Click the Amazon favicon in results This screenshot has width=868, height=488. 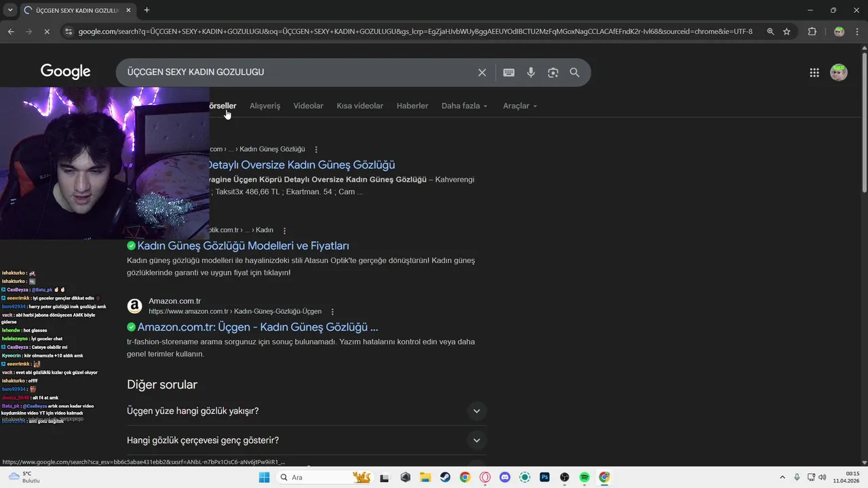[135, 306]
